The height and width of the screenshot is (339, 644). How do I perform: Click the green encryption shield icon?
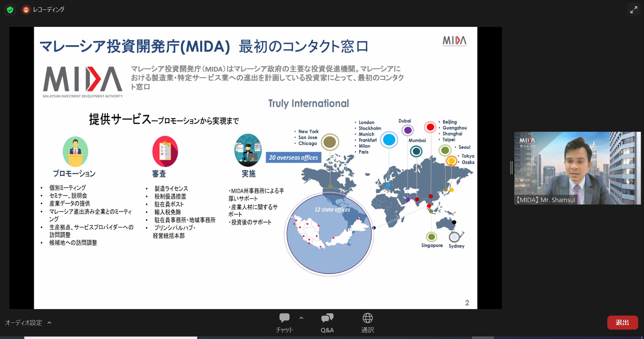(x=10, y=10)
